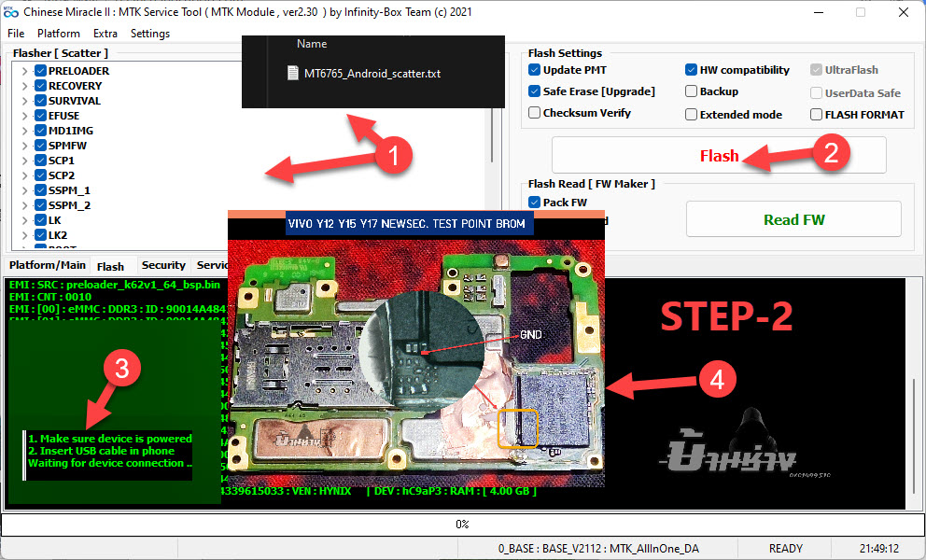Click the Infinity-Box app icon in title bar

click(10, 12)
